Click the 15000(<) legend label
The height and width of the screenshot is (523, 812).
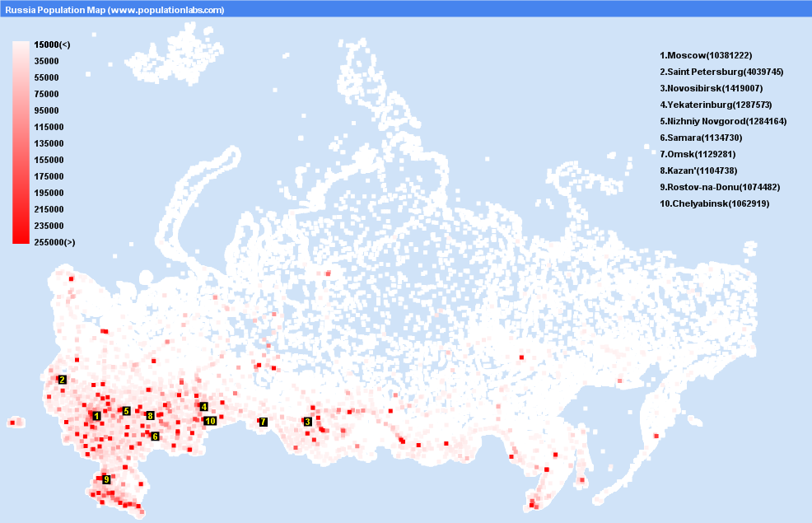[x=52, y=44]
